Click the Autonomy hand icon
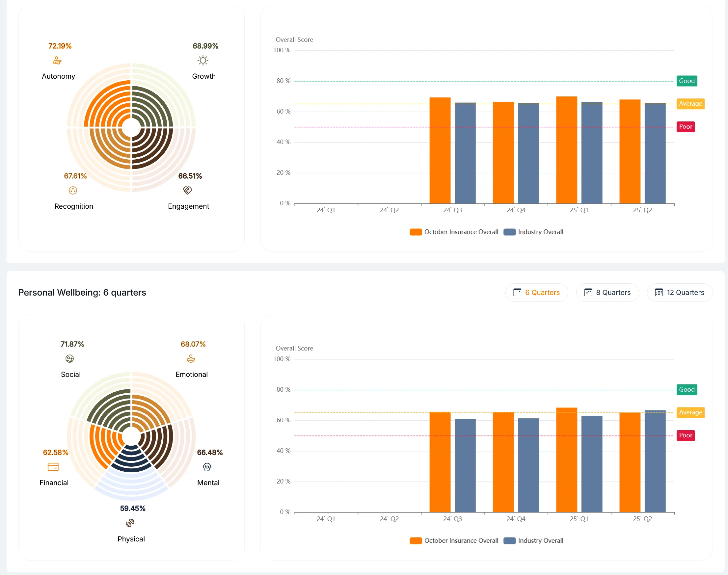The image size is (728, 575). [57, 61]
